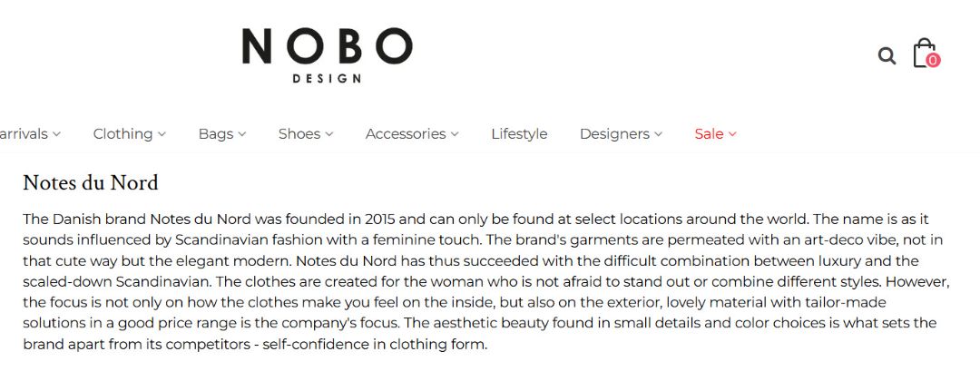Go to the Shoes menu label
This screenshot has width=980, height=381.
[x=299, y=134]
